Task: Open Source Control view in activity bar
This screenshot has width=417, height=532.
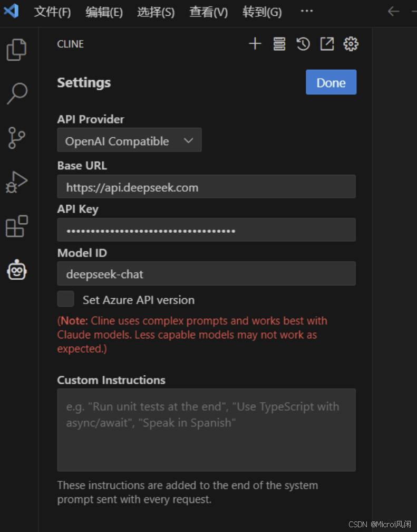Action: [17, 138]
